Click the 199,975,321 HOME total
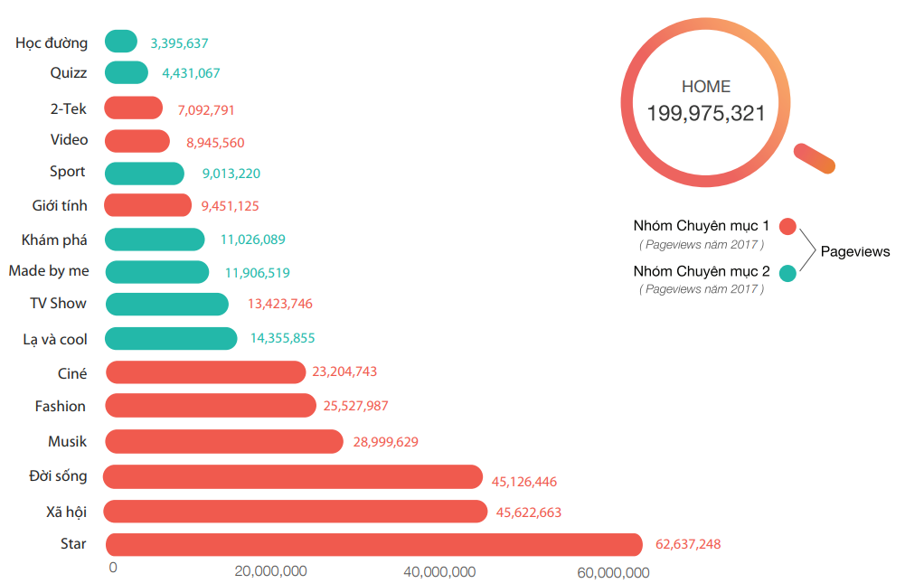This screenshot has width=924, height=583. (x=705, y=113)
